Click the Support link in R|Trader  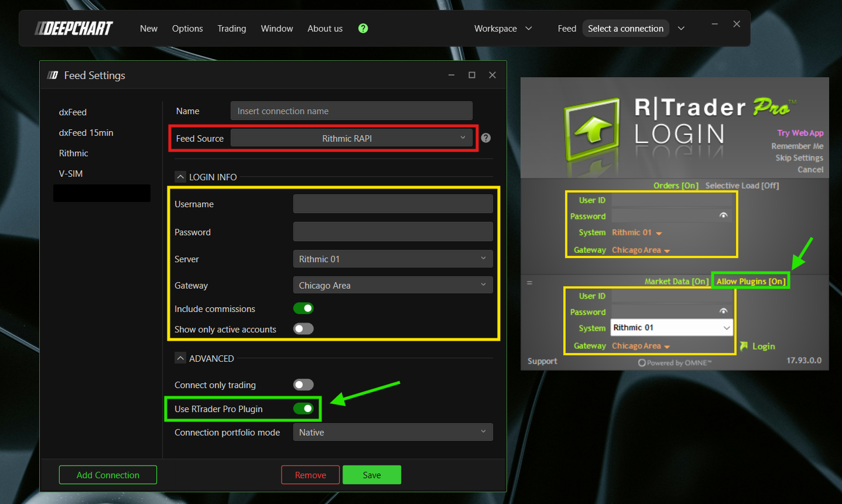pyautogui.click(x=542, y=361)
